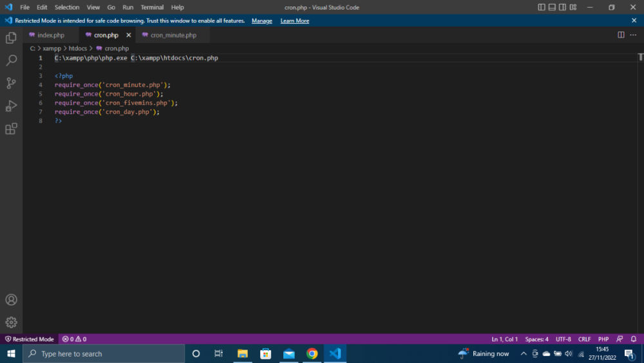Open the Explorer view in activity bar
Viewport: 644px width, 363px height.
coord(11,38)
